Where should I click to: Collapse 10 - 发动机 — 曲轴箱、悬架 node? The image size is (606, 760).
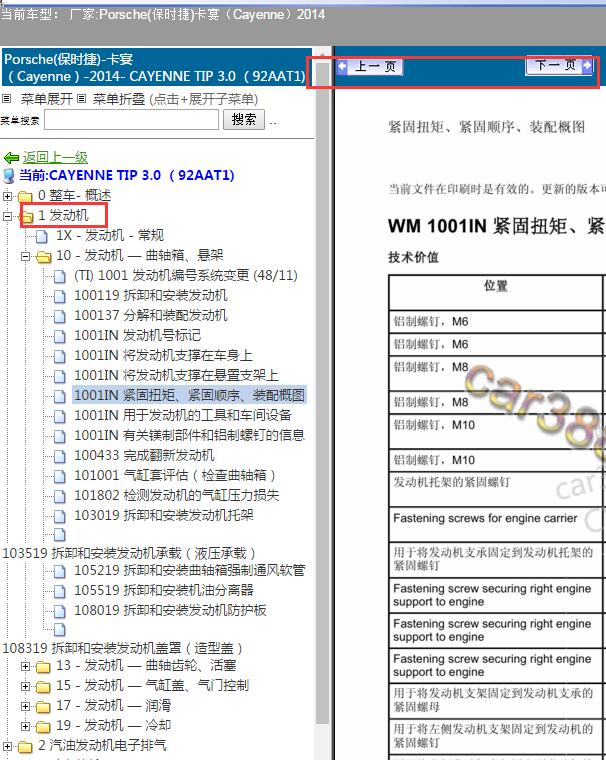25,256
